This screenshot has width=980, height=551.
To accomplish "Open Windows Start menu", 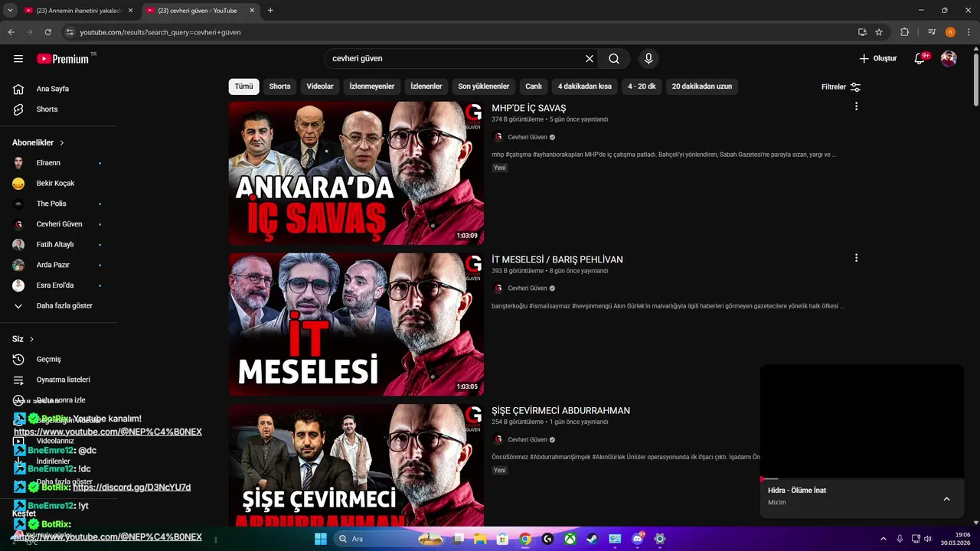I will click(x=321, y=539).
